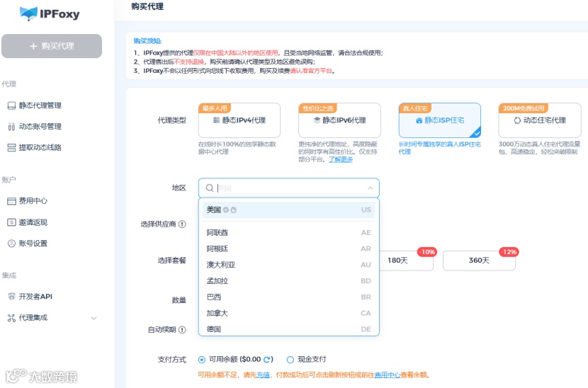
Task: Choose the 360天 package option
Action: click(x=479, y=261)
